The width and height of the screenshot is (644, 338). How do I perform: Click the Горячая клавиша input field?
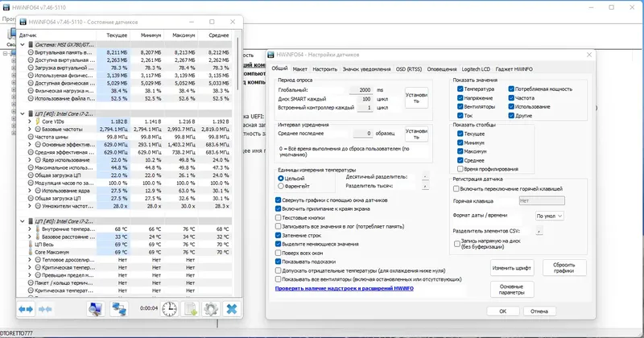(542, 201)
